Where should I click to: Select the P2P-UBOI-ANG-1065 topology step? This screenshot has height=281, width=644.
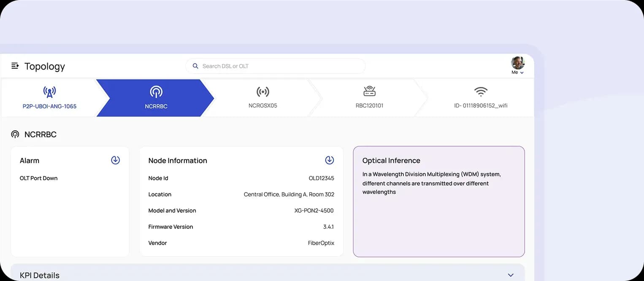pyautogui.click(x=49, y=98)
